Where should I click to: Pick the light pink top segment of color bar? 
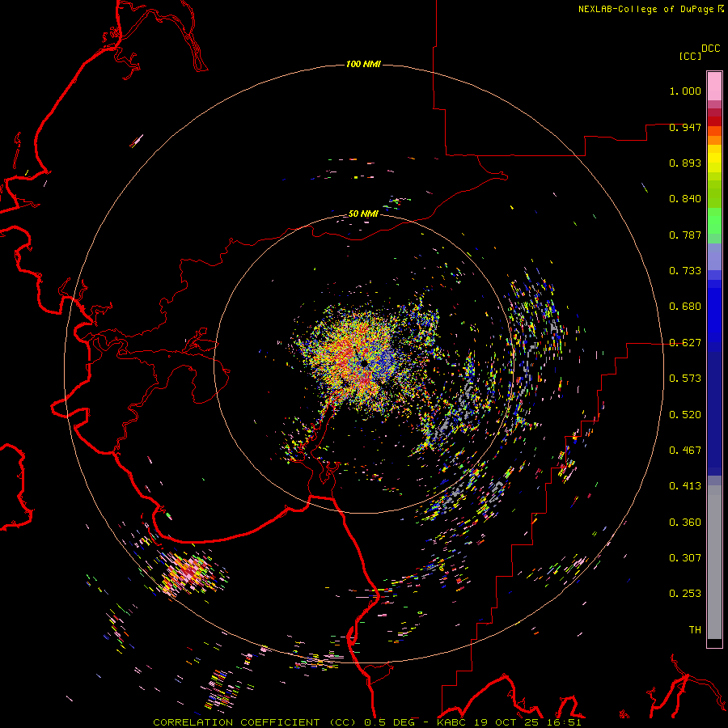[714, 86]
